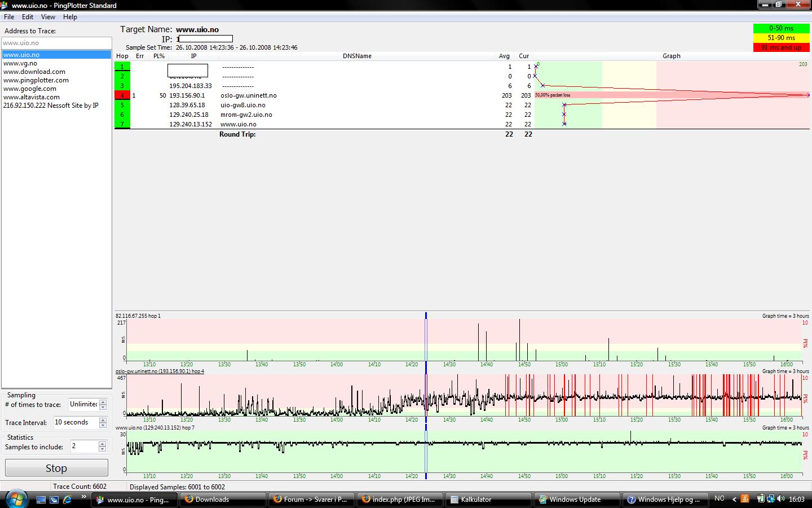
Task: Click the Err column header
Action: 140,56
